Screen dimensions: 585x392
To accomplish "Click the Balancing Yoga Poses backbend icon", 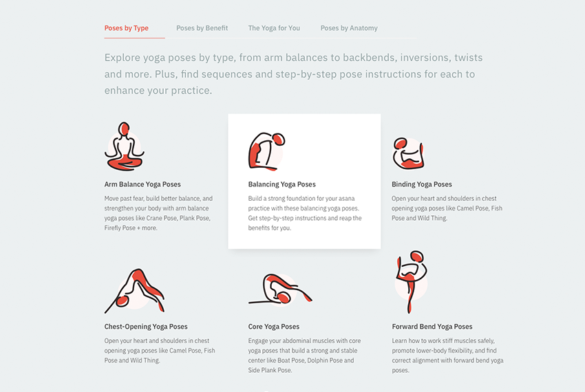I will [x=266, y=151].
